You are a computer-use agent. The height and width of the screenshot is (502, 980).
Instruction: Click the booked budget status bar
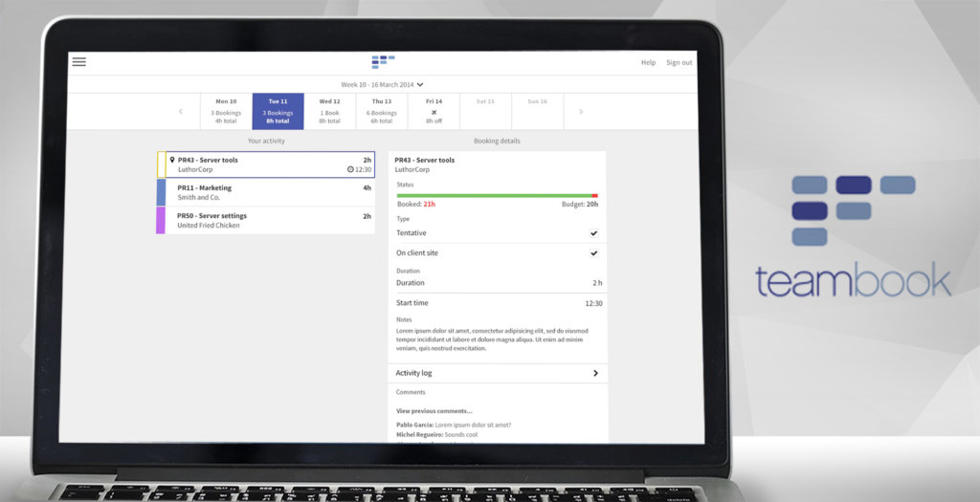pos(497,196)
